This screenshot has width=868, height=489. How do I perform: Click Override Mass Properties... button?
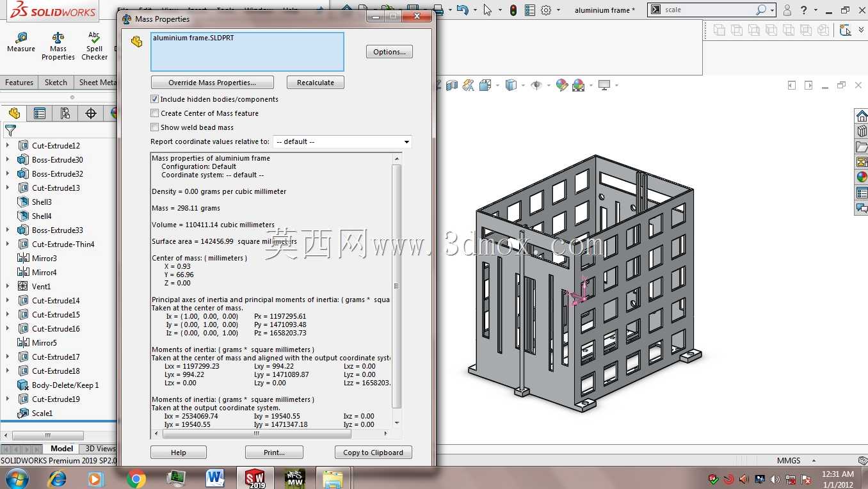pyautogui.click(x=212, y=83)
